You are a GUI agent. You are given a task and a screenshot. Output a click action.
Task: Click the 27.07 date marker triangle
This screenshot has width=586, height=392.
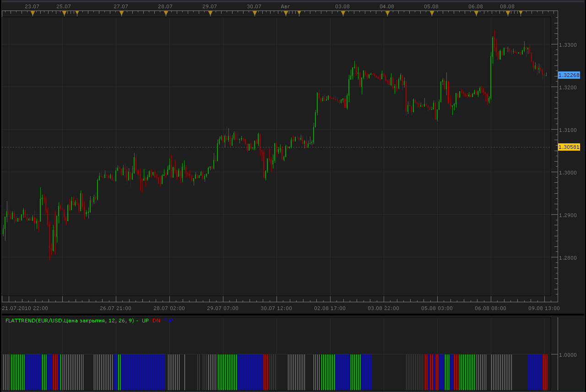point(122,13)
